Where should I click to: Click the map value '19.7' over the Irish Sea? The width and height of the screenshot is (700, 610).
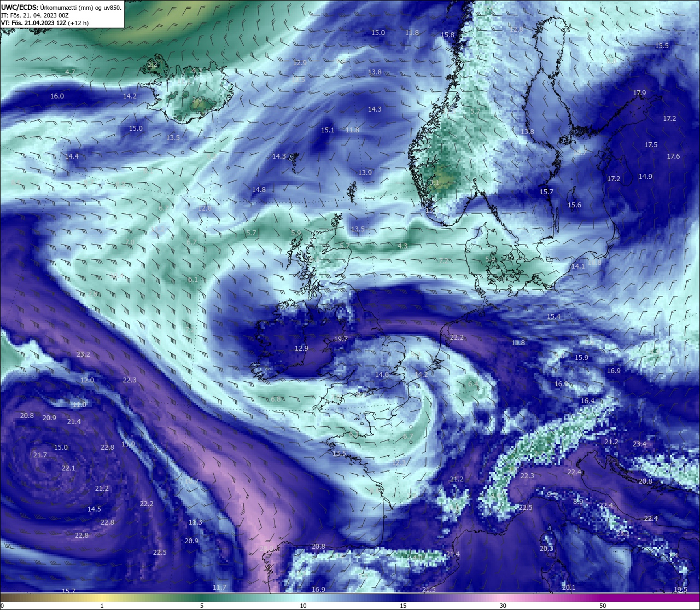[x=341, y=339]
